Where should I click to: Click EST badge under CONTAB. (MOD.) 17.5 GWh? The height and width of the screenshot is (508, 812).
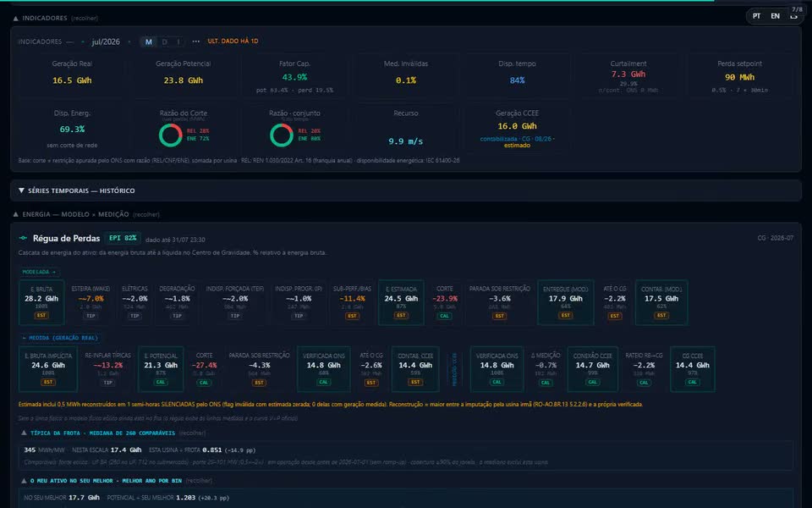click(661, 315)
